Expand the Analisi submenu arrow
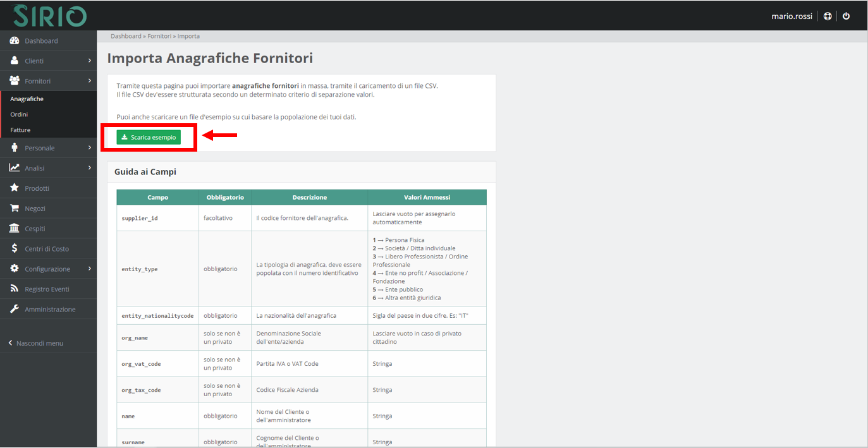868x448 pixels. tap(90, 168)
